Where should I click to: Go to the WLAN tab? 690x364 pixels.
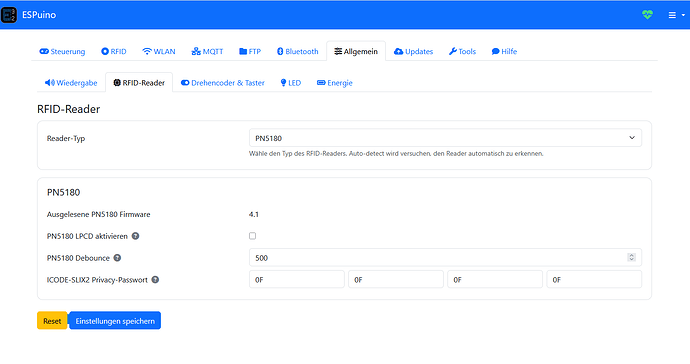(x=158, y=51)
